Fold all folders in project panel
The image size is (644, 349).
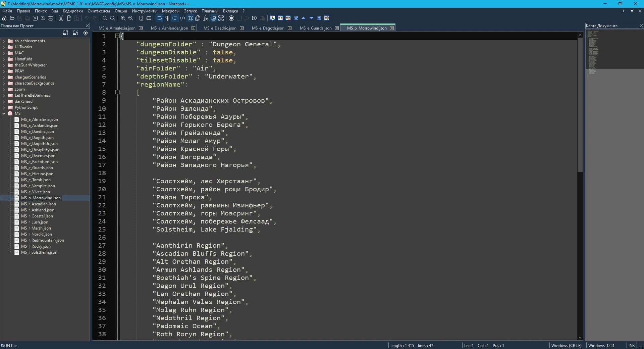75,33
